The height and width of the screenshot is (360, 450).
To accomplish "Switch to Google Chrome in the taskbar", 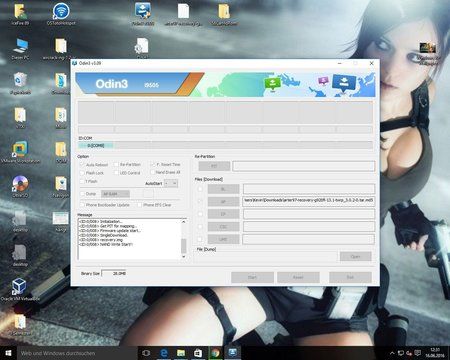I will [x=215, y=353].
